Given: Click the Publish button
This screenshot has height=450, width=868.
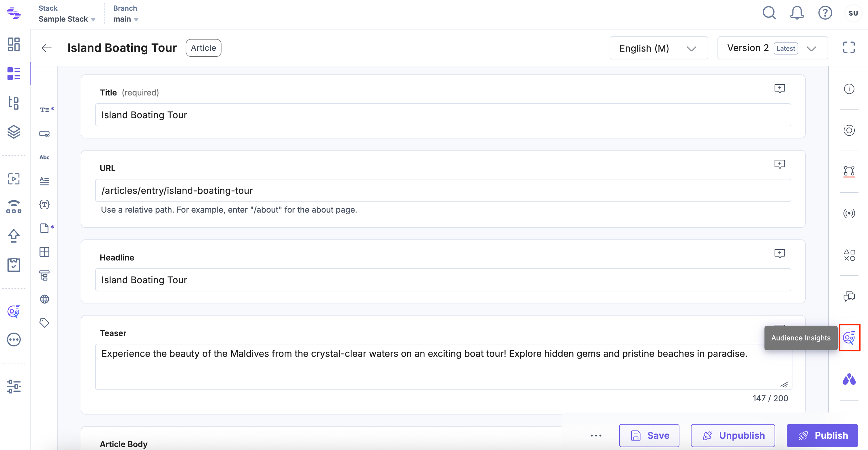Looking at the screenshot, I should (822, 435).
